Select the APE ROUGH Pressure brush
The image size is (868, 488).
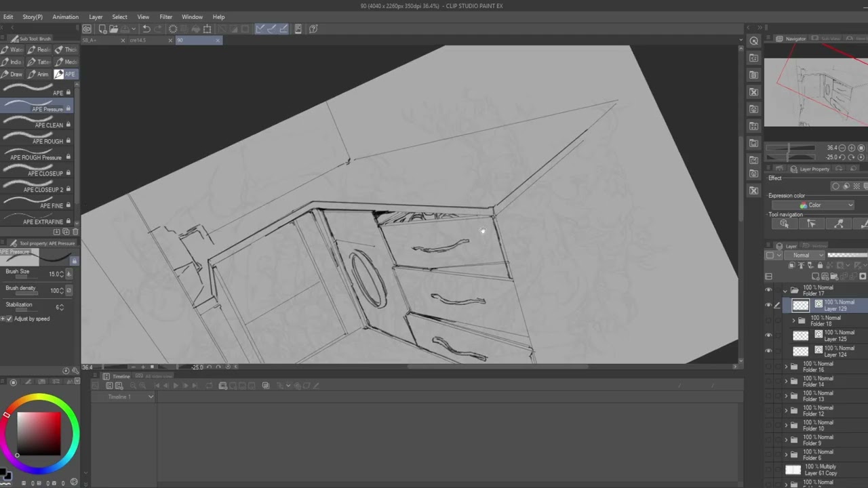pos(37,155)
